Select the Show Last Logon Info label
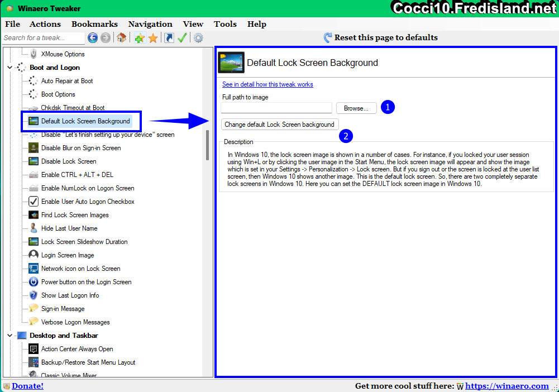The image size is (559, 392). [70, 295]
